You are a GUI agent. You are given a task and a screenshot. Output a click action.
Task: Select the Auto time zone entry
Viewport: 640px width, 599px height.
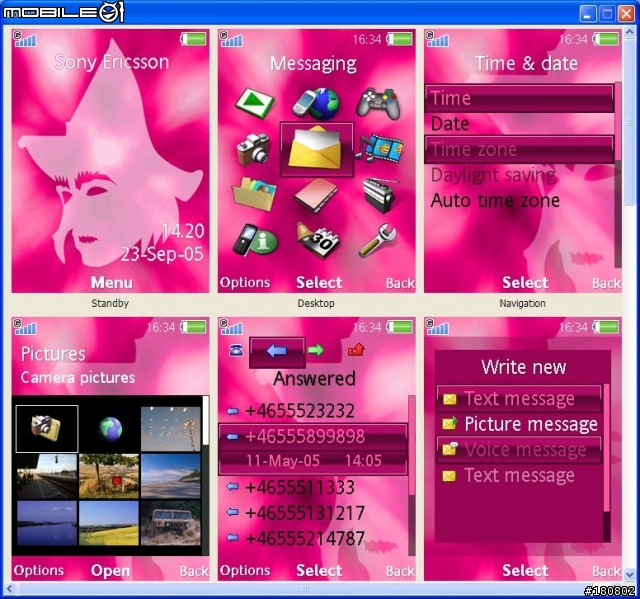pos(519,200)
